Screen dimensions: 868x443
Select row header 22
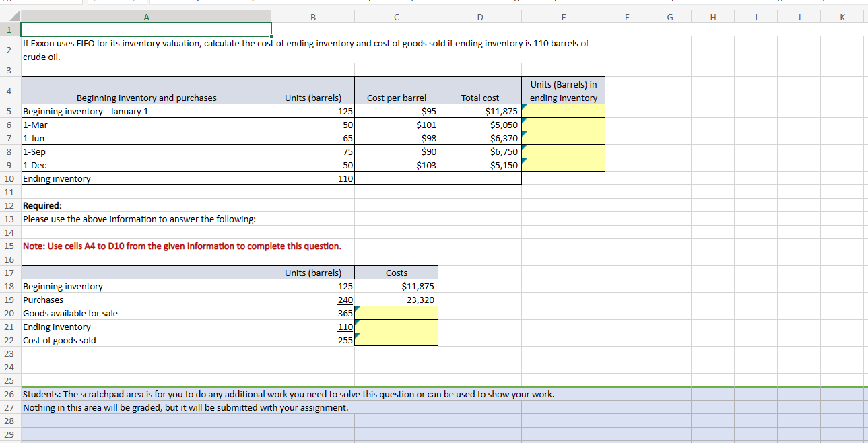click(9, 340)
